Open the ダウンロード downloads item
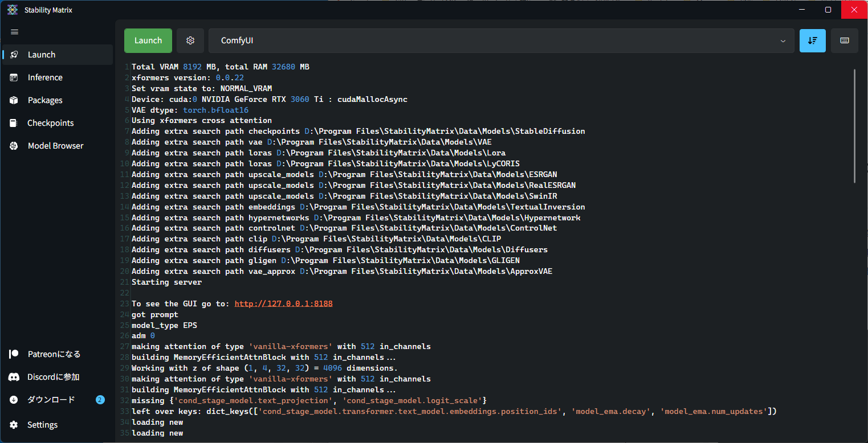The width and height of the screenshot is (868, 443). coord(57,400)
